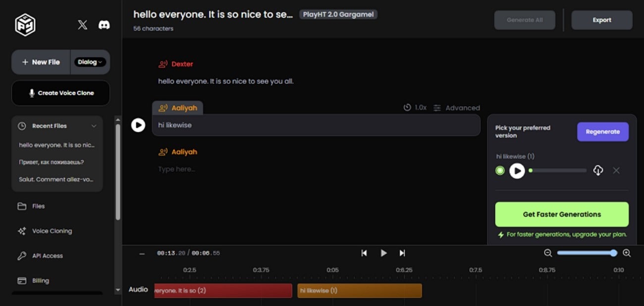
Task: Play the hi likewise paragraph preview
Action: pos(138,125)
